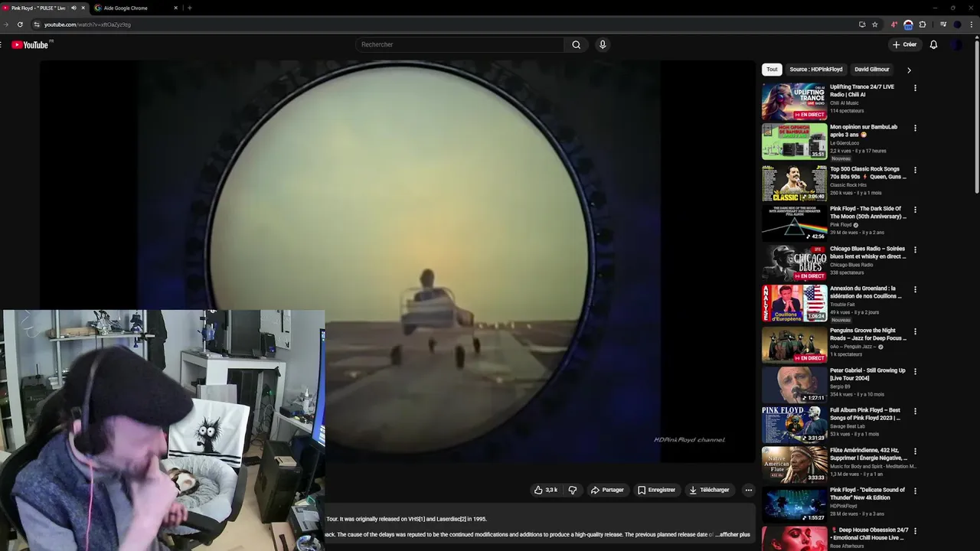Image resolution: width=980 pixels, height=551 pixels.
Task: Open Uplifting Trance 24/7 thumbnail
Action: click(794, 102)
